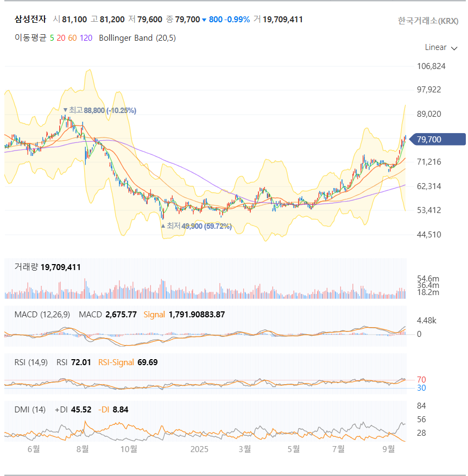Click the 97,922 price axis label
The height and width of the screenshot is (476, 468).
[x=429, y=90]
